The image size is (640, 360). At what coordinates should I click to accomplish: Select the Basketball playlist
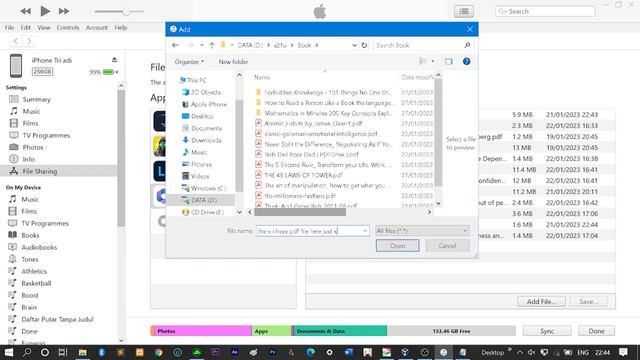(36, 283)
